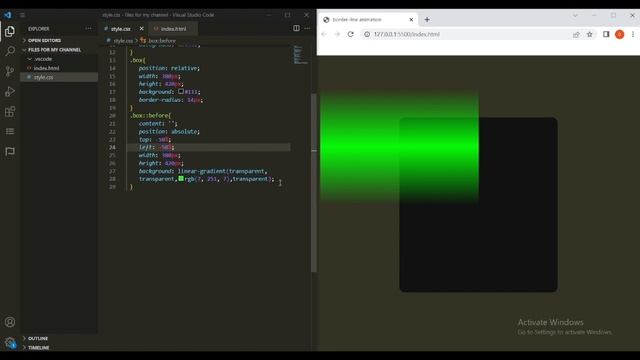Place cursor on 'position: relative;' line
The image size is (640, 360).
tap(169, 68)
